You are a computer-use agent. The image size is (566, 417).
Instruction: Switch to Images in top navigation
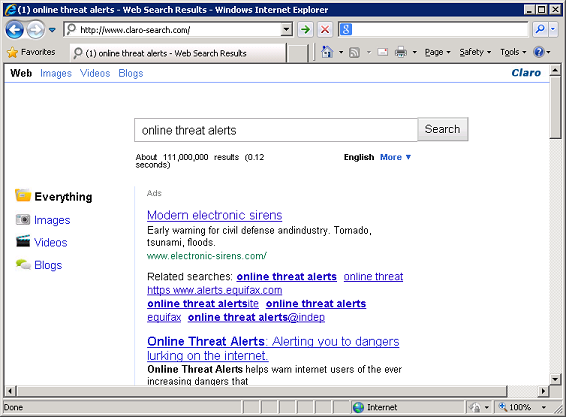click(56, 73)
